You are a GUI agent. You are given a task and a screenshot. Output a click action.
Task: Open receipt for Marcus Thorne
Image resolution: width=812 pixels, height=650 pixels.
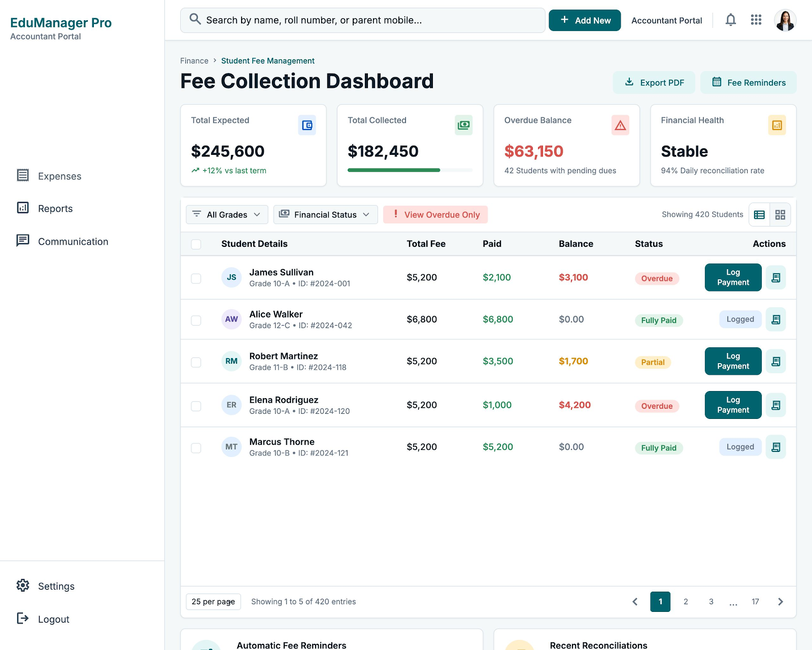click(x=775, y=447)
